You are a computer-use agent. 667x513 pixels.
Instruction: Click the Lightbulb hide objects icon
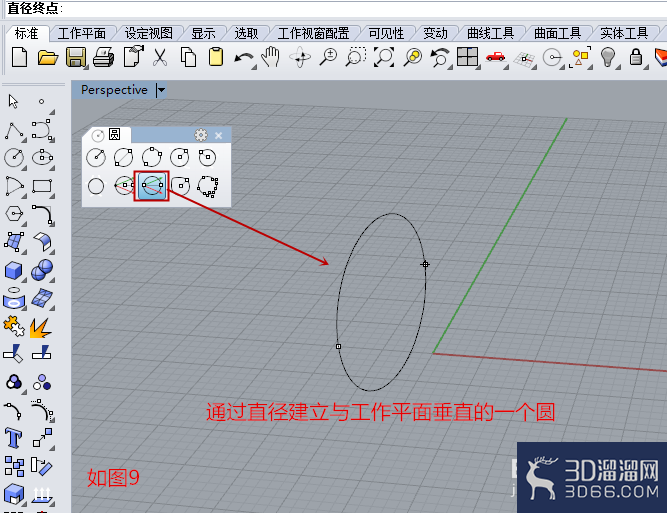pos(608,57)
